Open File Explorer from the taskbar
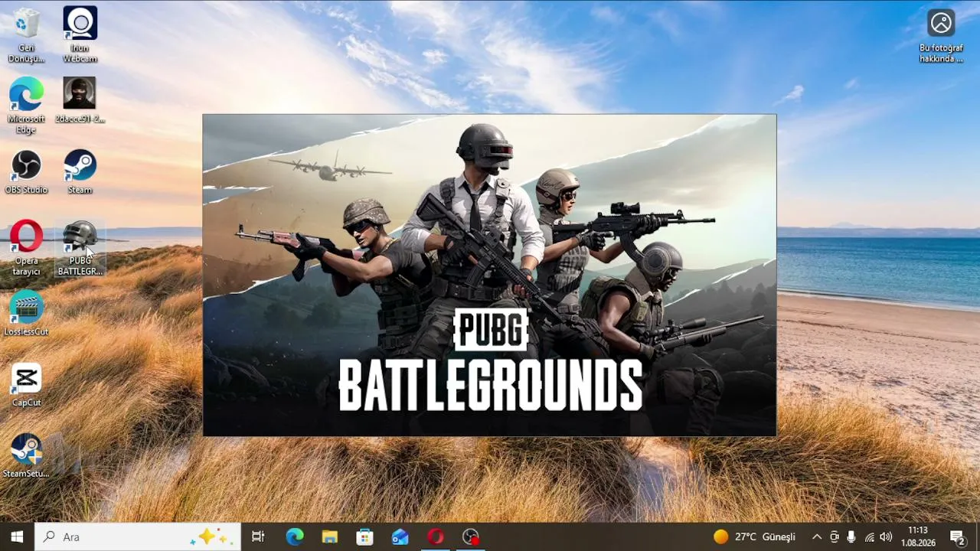The height and width of the screenshot is (551, 980). coord(329,536)
